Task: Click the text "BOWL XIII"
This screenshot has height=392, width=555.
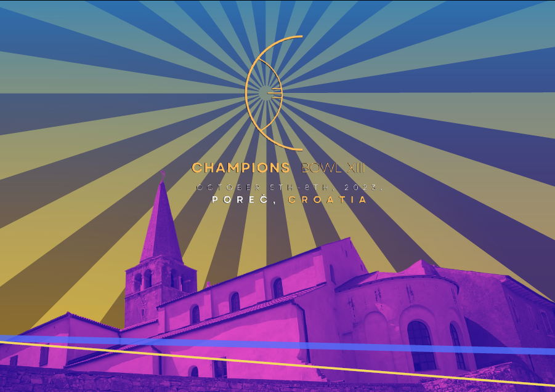Action: (x=333, y=168)
